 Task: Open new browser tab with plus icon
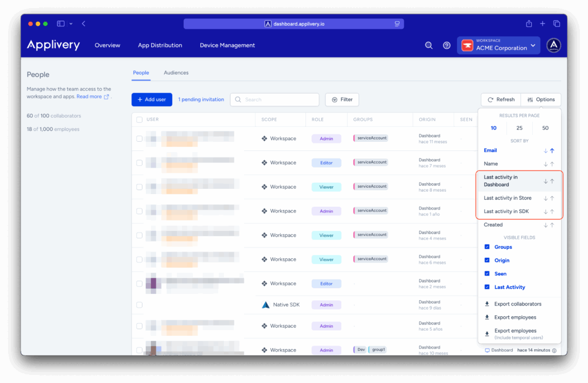tap(543, 24)
